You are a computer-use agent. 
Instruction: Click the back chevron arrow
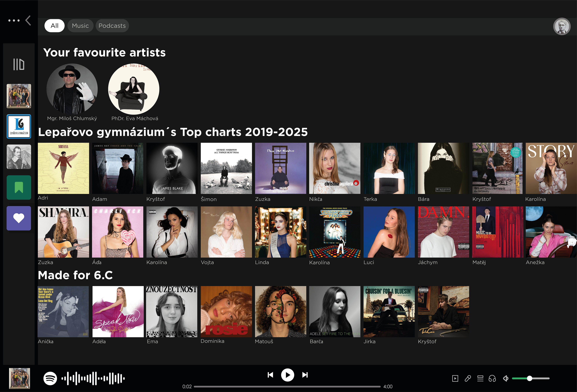[x=28, y=21]
